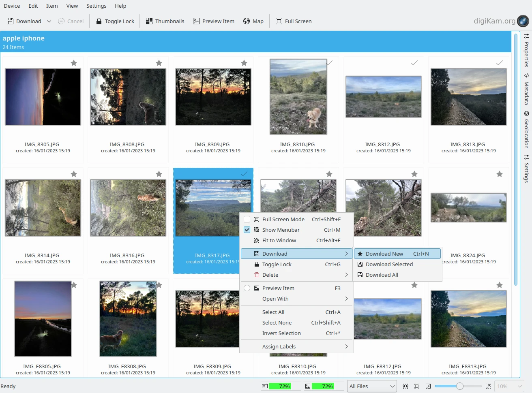The image size is (532, 393).
Task: Enable the Full Screen Mode checkbox
Action: point(247,219)
